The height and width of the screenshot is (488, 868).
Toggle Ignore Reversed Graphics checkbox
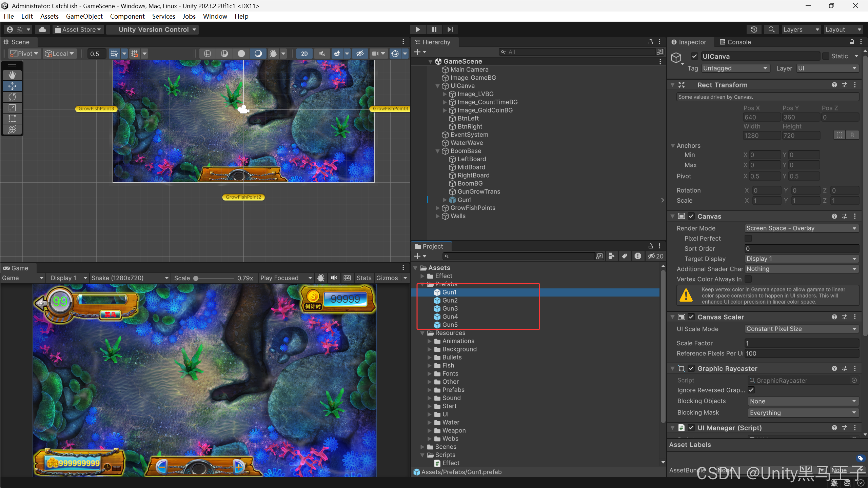[751, 390]
